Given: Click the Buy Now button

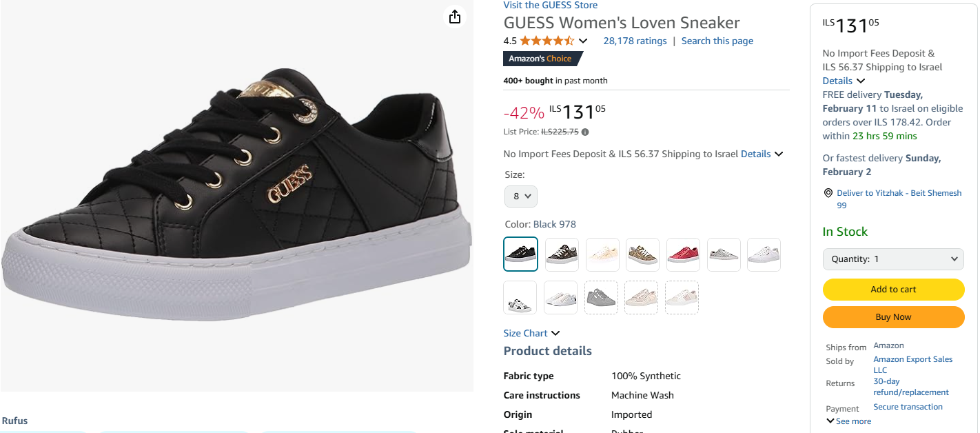Looking at the screenshot, I should (893, 317).
